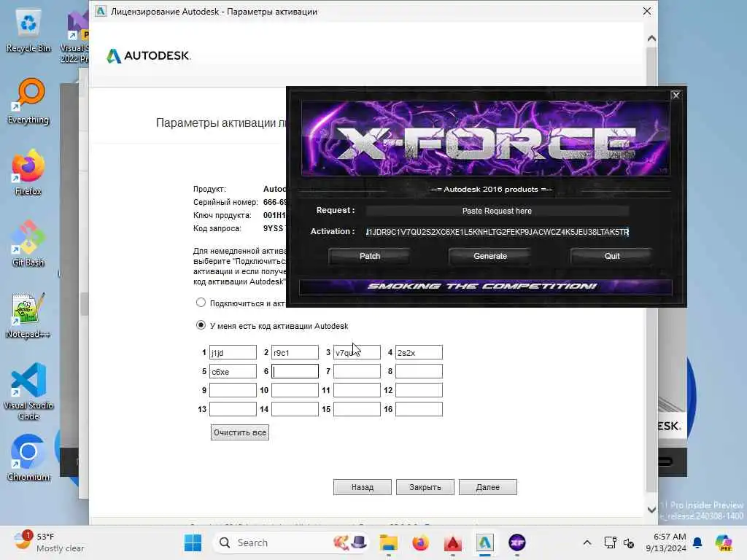Image resolution: width=747 pixels, height=560 pixels.
Task: Click the vertical scrollbar thumb in the Autodesk window
Action: coord(651,269)
